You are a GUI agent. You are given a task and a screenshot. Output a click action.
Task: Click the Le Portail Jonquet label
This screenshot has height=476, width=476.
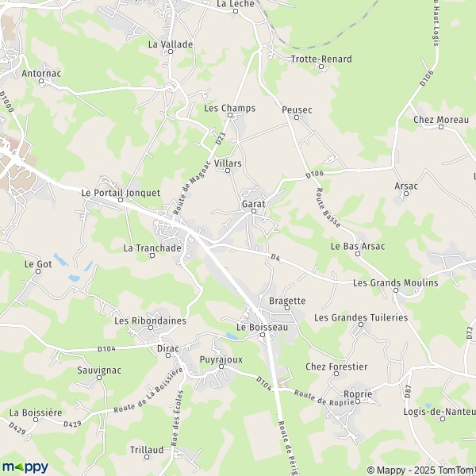pos(121,193)
